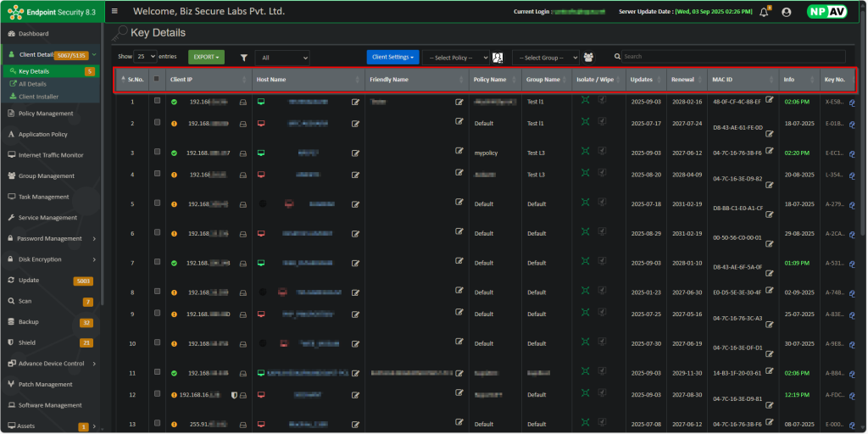This screenshot has width=868, height=434.
Task: Open Policy Management in the sidebar
Action: [x=46, y=113]
